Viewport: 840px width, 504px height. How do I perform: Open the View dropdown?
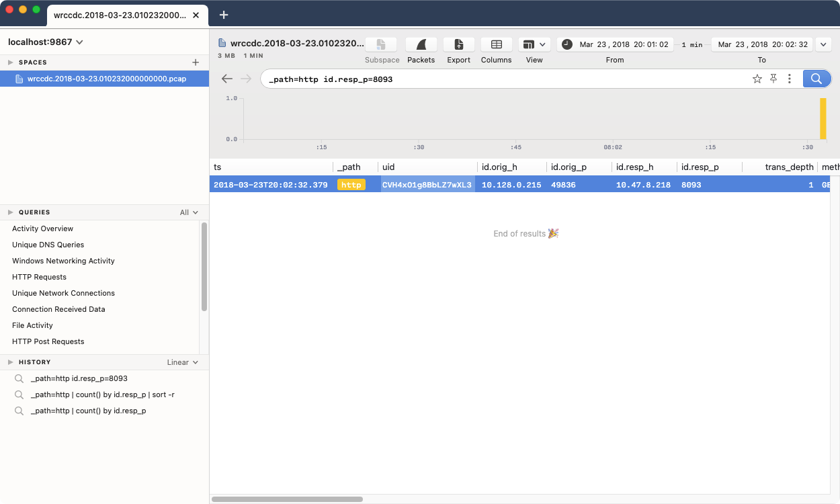tap(534, 44)
